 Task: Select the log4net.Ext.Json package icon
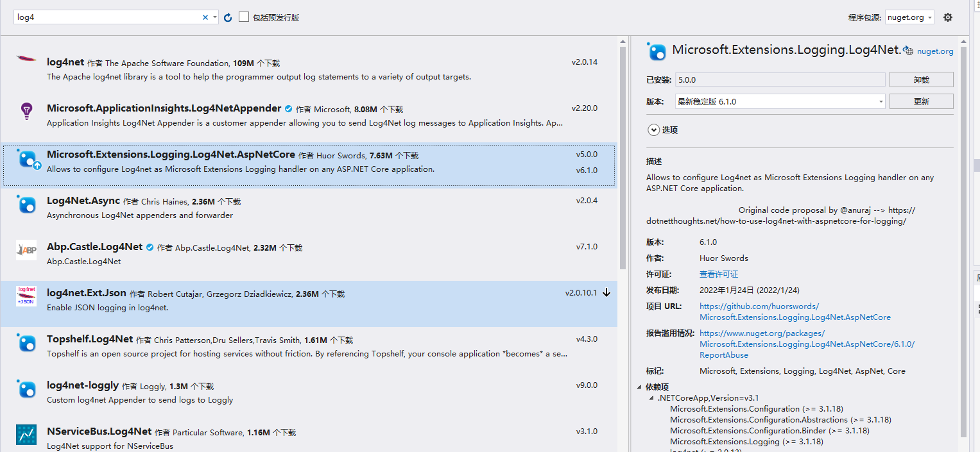(x=26, y=296)
